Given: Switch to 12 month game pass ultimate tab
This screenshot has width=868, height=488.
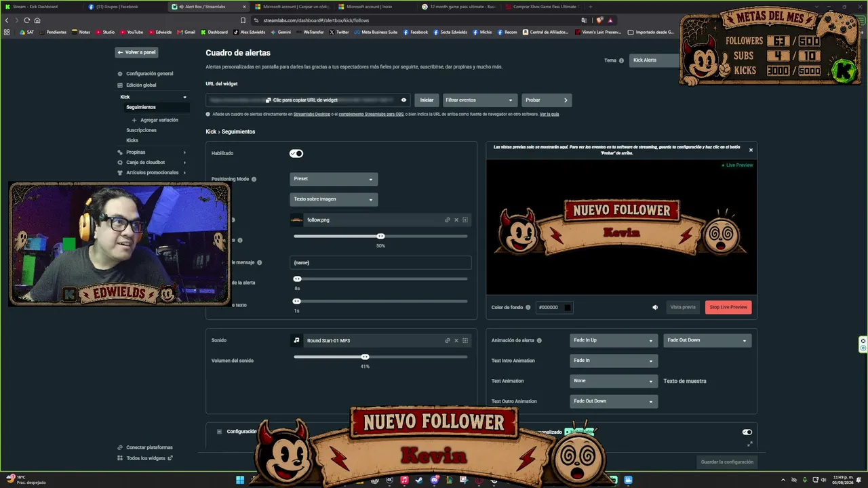Looking at the screenshot, I should (459, 7).
